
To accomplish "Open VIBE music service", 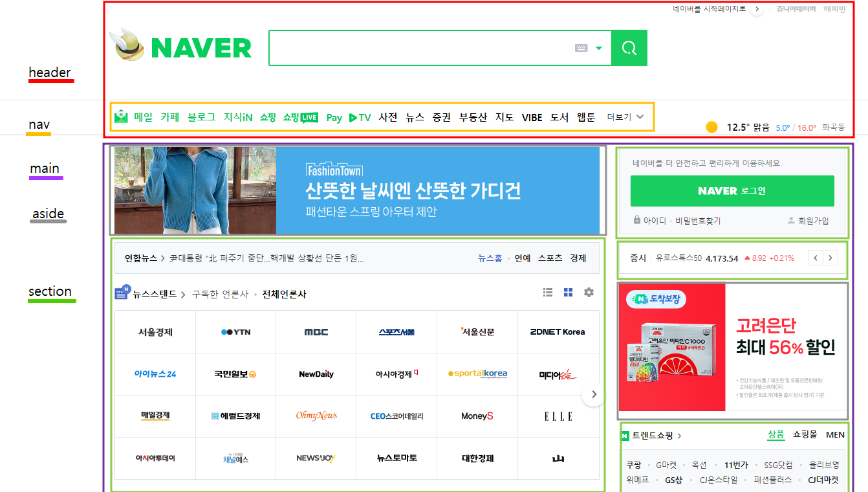I will pos(532,117).
